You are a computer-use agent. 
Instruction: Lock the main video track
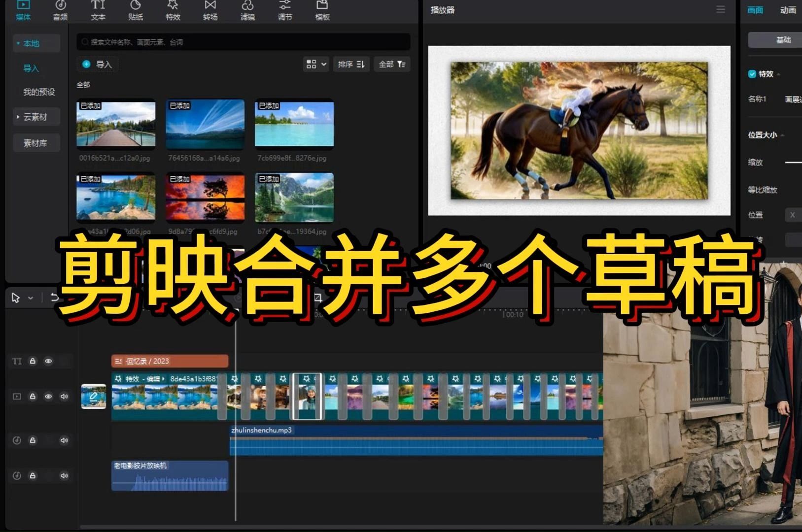coord(33,397)
